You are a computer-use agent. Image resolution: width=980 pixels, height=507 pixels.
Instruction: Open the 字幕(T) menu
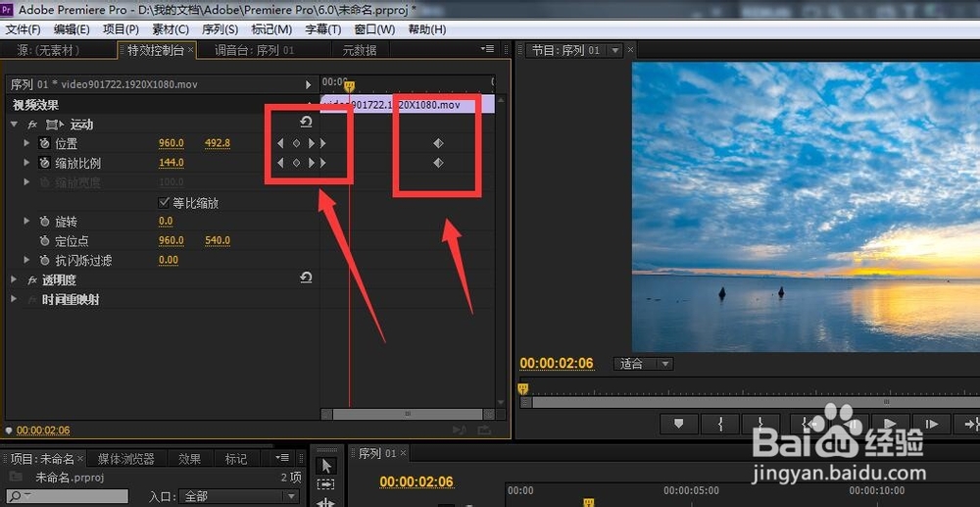click(323, 29)
